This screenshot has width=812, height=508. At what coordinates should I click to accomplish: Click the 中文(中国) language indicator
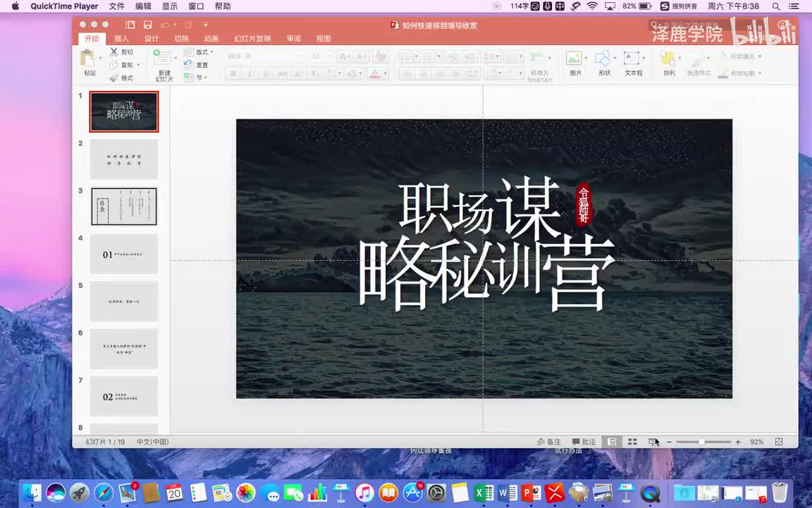153,442
